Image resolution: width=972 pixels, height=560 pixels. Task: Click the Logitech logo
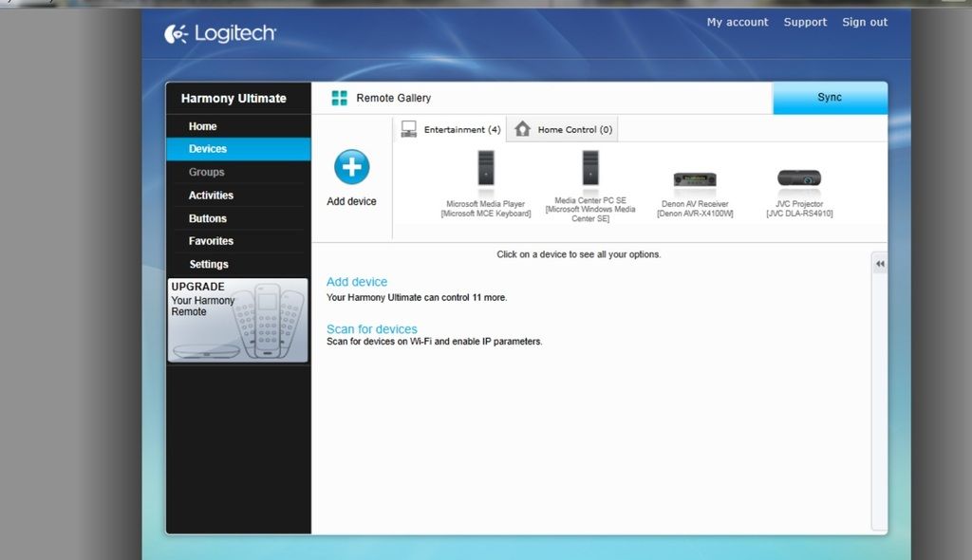click(220, 33)
